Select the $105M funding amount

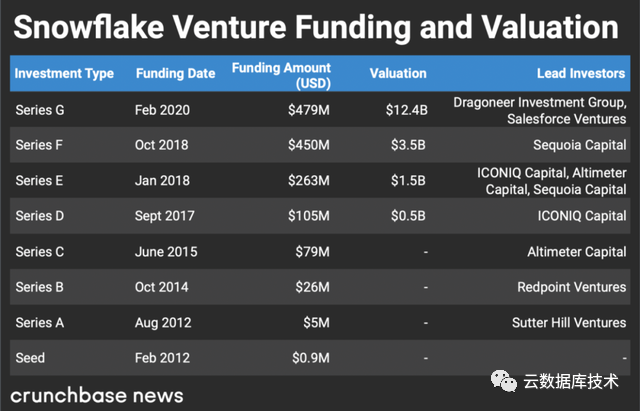(x=308, y=217)
